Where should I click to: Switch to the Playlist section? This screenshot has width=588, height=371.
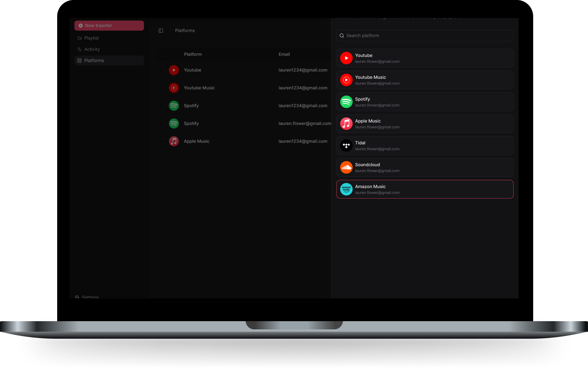pyautogui.click(x=91, y=38)
